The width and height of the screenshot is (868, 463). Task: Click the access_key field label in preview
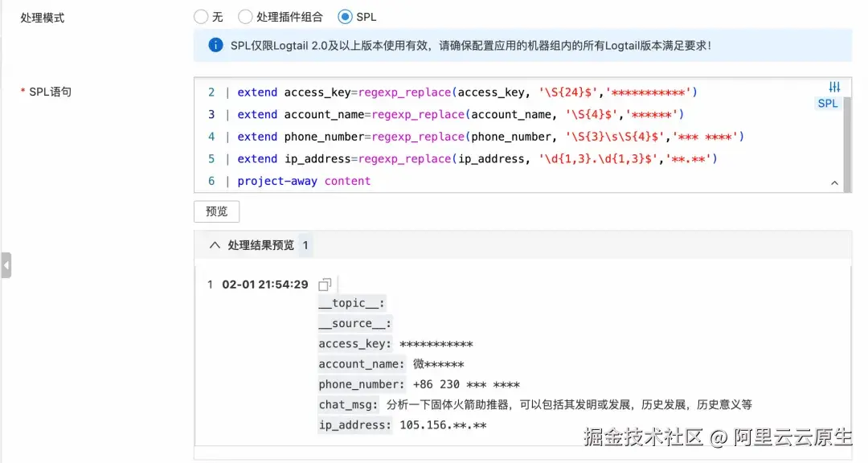point(345,343)
